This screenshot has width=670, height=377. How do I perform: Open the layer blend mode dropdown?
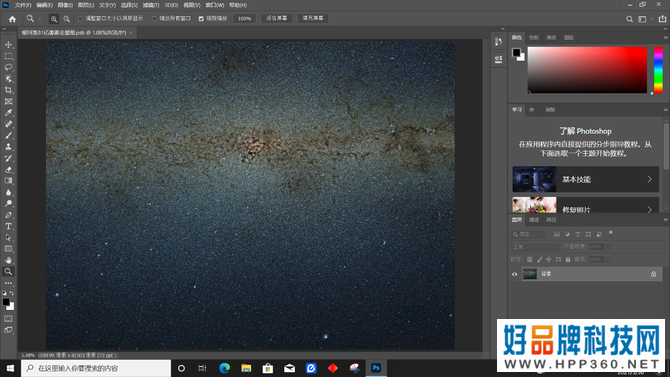pyautogui.click(x=535, y=247)
